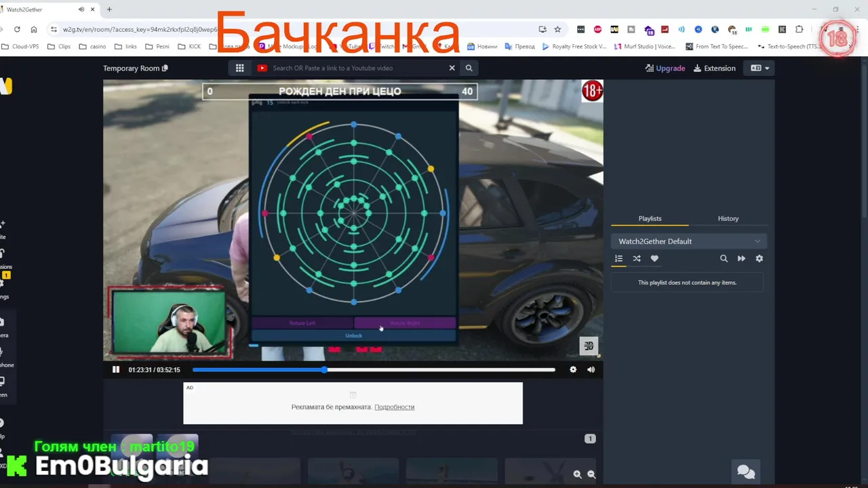Go to the browser home page
Image resolution: width=868 pixels, height=488 pixels.
click(34, 29)
